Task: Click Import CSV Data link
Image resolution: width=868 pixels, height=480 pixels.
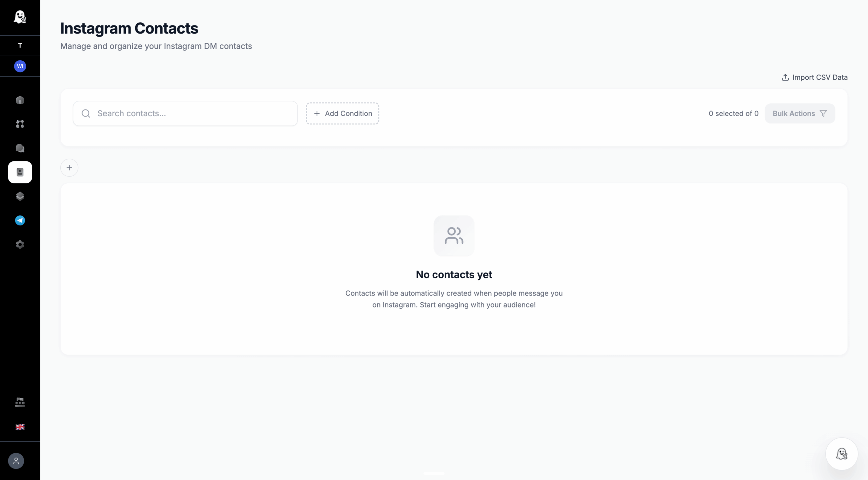Action: coord(814,77)
